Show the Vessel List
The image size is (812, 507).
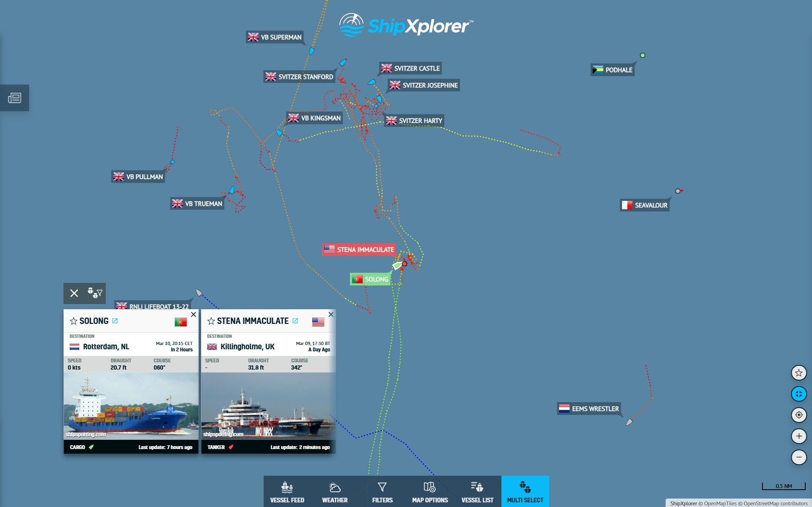pos(477,492)
